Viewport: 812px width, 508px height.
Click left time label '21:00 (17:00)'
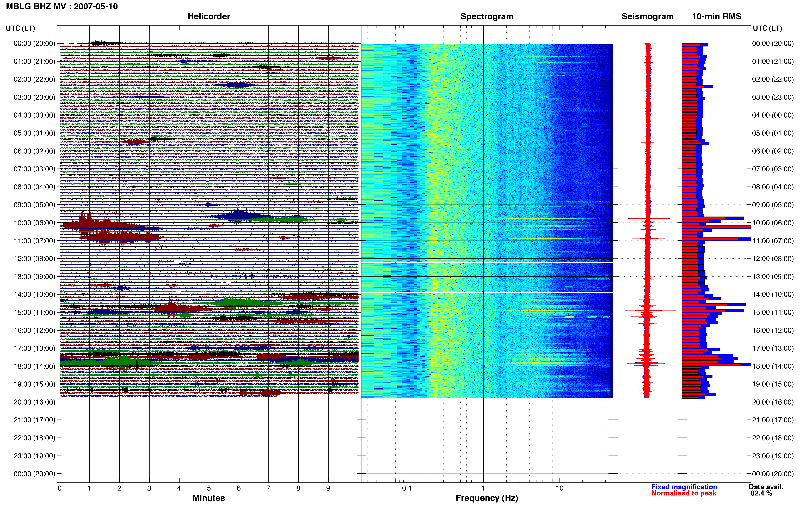click(x=34, y=420)
